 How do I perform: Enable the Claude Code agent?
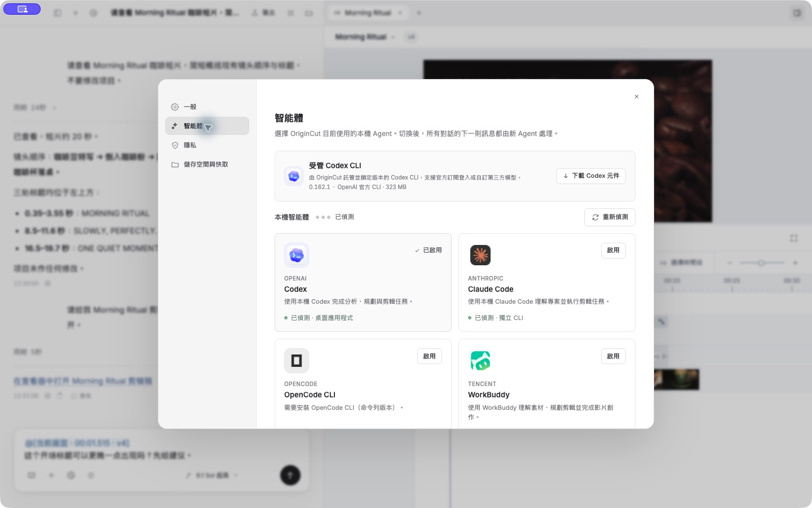(613, 250)
